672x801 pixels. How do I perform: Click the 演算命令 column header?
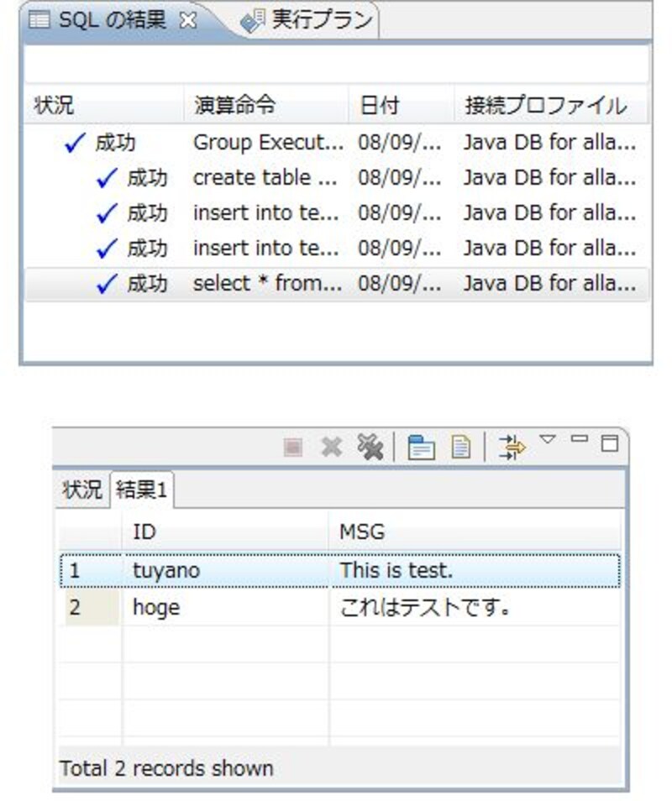click(234, 106)
